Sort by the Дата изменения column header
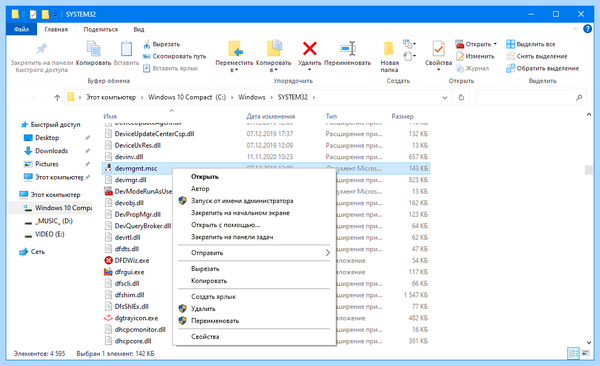The image size is (600, 366). pyautogui.click(x=271, y=116)
